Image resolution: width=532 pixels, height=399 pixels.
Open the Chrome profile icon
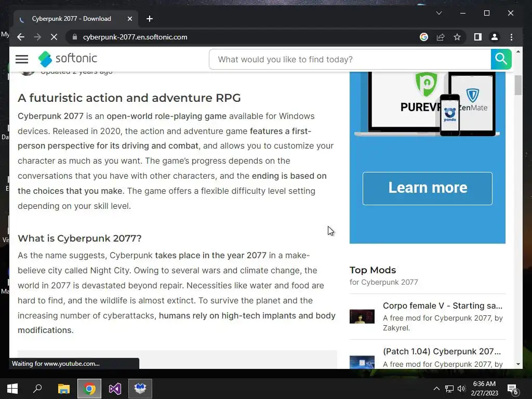pos(495,37)
